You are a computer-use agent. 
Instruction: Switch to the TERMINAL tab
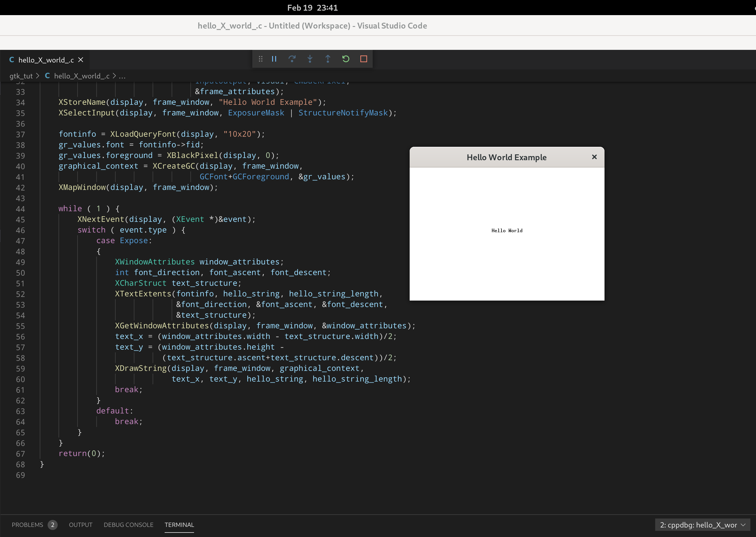coord(179,525)
